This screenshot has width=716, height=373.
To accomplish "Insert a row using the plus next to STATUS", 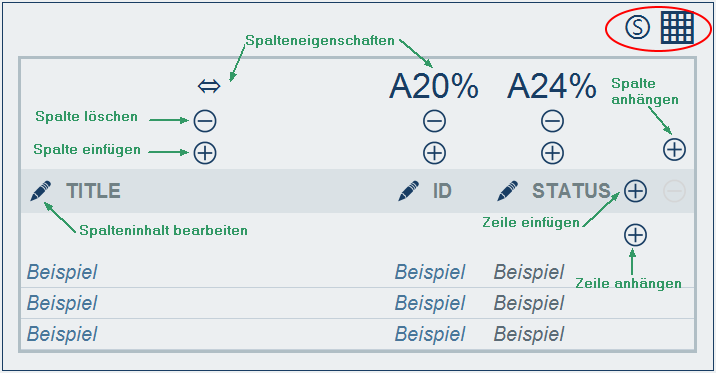I will coord(636,191).
